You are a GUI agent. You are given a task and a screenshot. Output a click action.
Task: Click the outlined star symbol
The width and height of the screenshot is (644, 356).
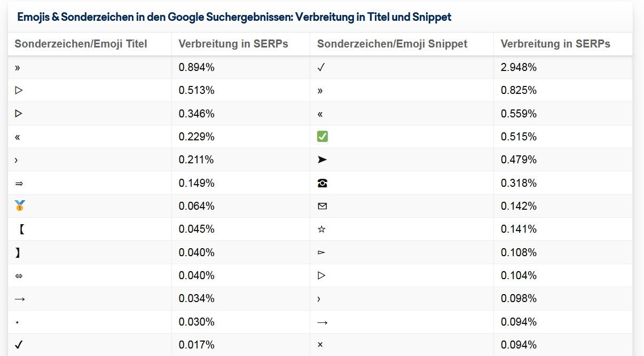(322, 230)
